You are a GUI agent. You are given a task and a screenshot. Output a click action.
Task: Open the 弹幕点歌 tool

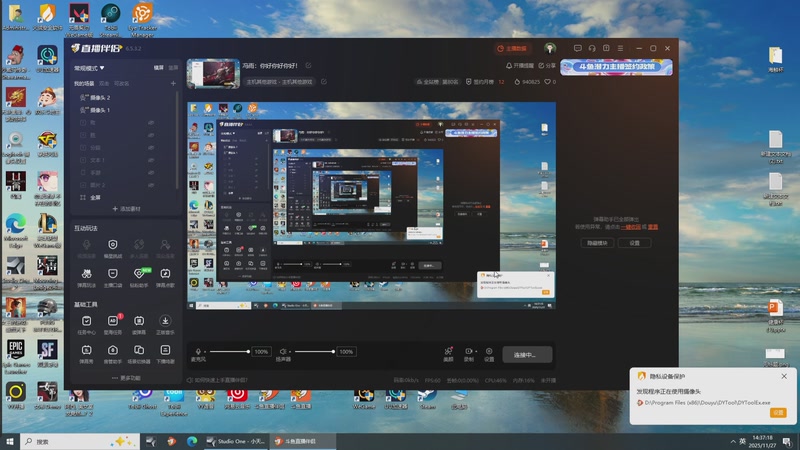pos(165,274)
